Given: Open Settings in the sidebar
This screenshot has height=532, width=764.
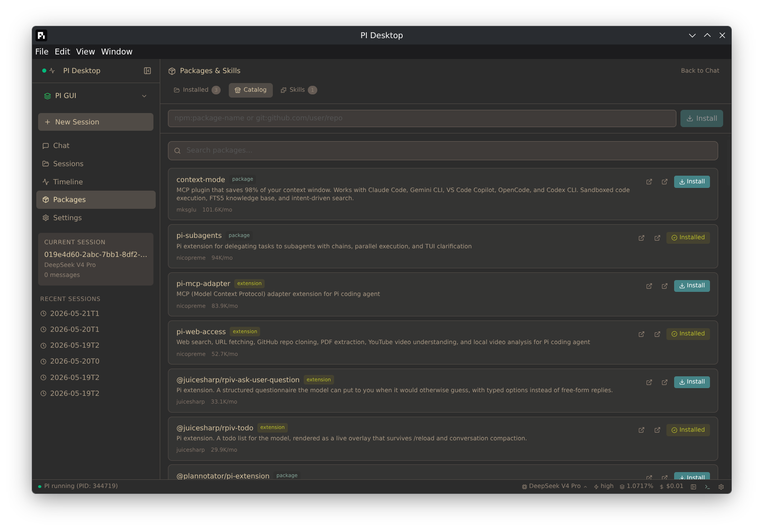Looking at the screenshot, I should (x=96, y=218).
